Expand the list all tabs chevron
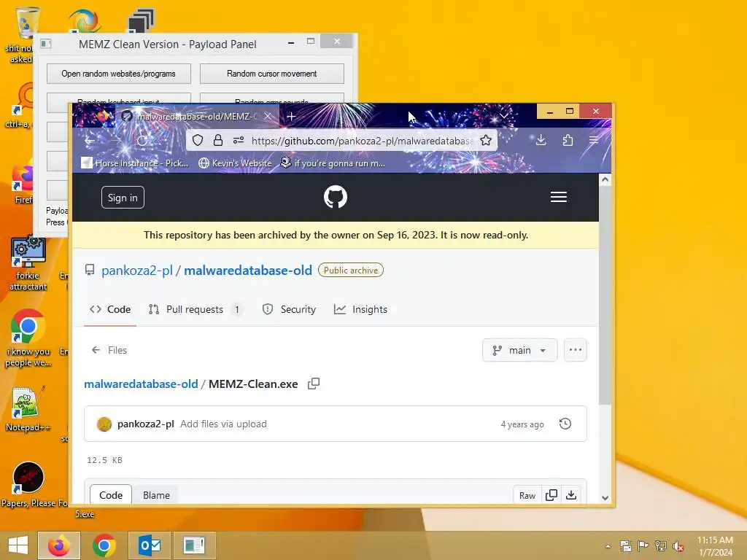Screen dimensions: 747x560 [x=503, y=116]
